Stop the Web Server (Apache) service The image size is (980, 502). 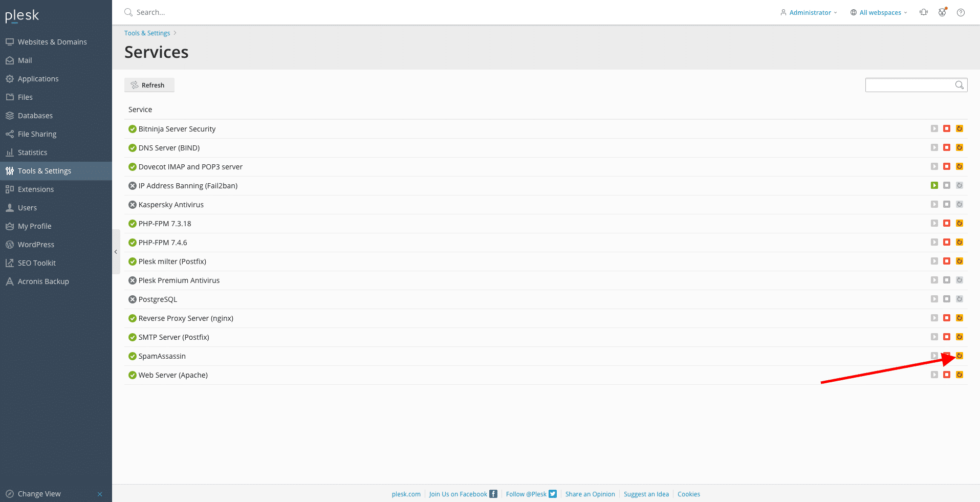(x=947, y=375)
